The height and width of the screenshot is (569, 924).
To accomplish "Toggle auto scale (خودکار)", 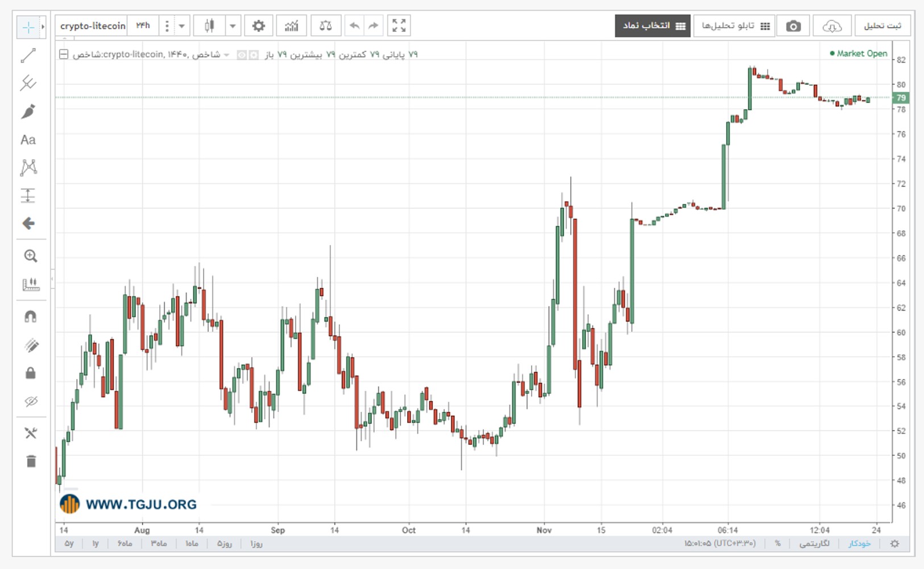I will click(x=860, y=543).
